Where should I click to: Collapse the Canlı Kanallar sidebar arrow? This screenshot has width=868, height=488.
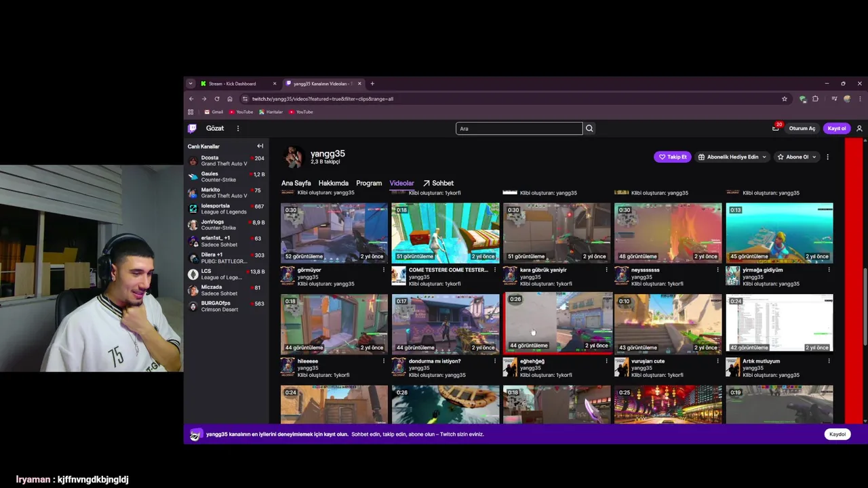260,146
